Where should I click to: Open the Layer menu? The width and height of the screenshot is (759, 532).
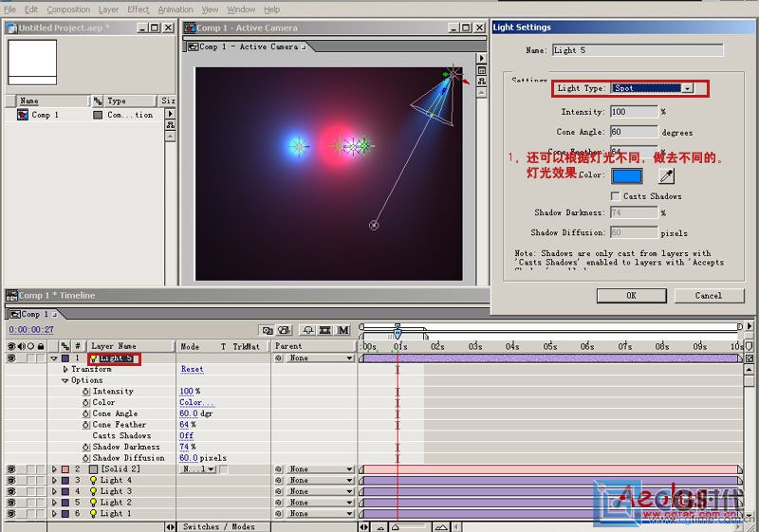click(108, 9)
